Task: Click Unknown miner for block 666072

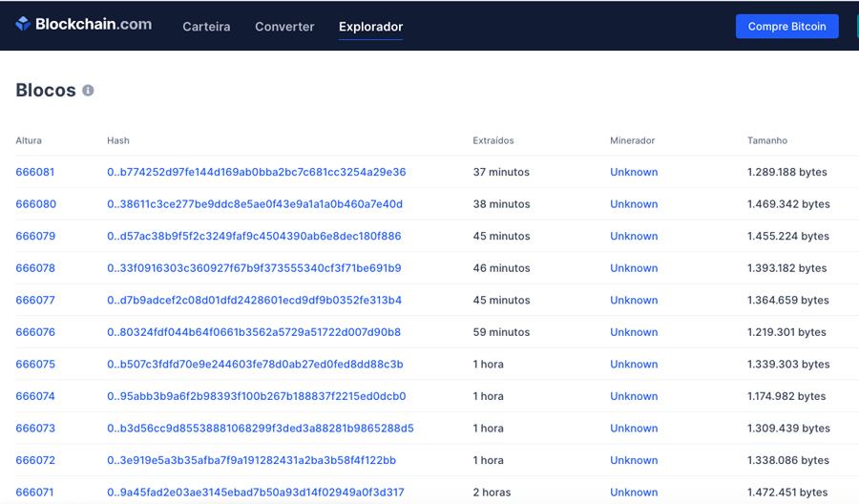Action: 634,460
